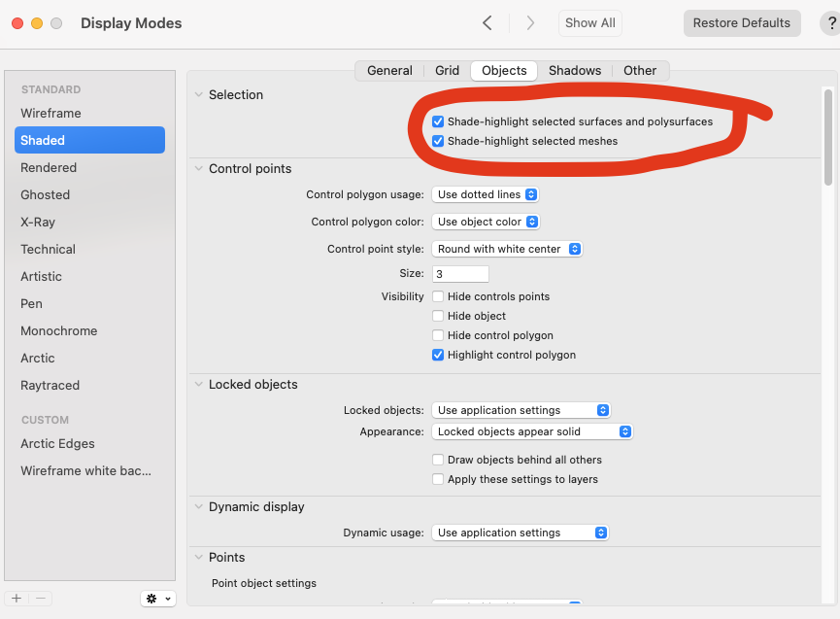840x619 pixels.
Task: Switch to the Shadows tab
Action: pyautogui.click(x=575, y=71)
